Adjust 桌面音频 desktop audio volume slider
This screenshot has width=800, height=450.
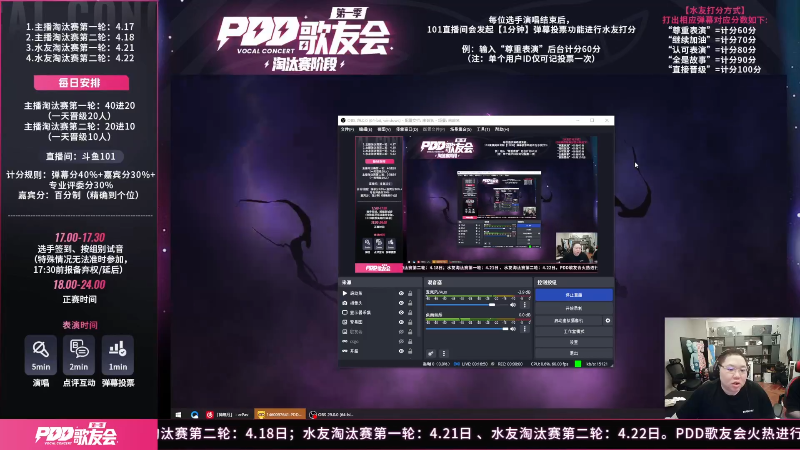[x=467, y=329]
